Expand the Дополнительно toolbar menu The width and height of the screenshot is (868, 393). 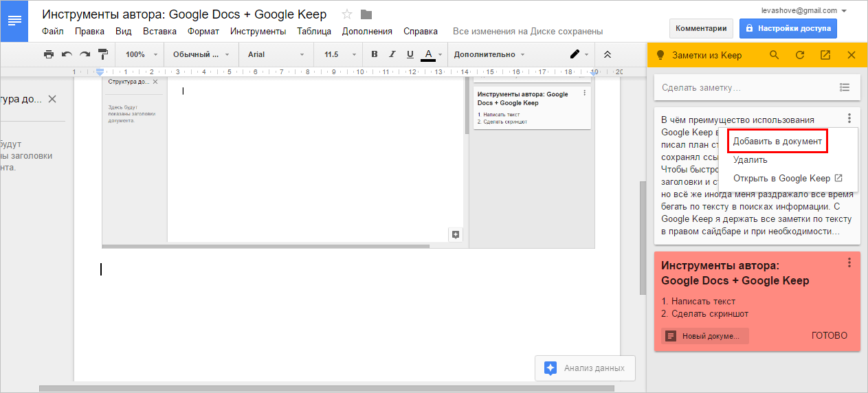[489, 54]
